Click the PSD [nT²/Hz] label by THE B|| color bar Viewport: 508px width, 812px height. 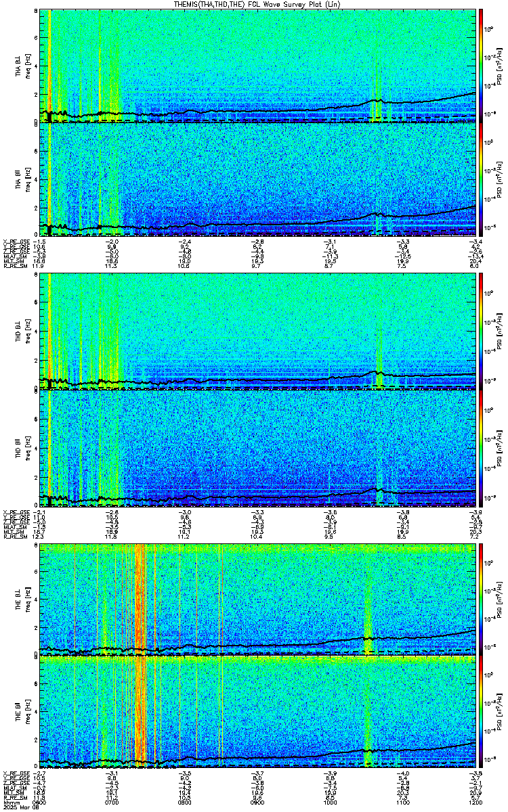click(499, 713)
